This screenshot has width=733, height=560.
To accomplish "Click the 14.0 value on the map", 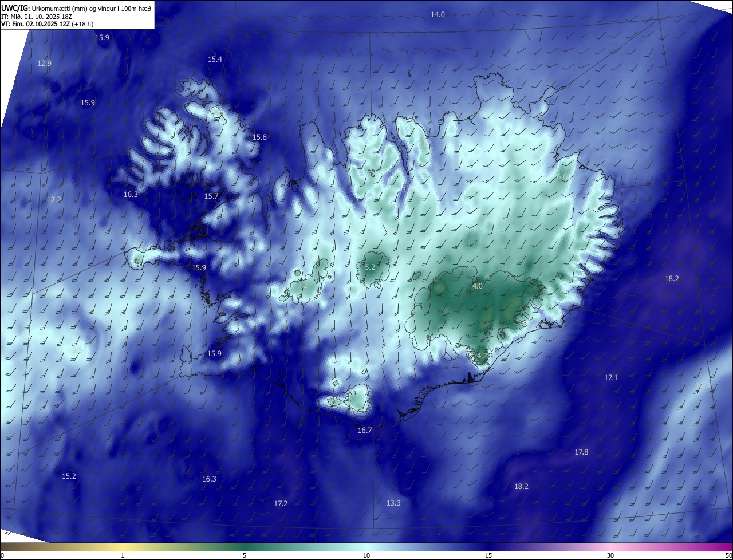I will pyautogui.click(x=438, y=14).
